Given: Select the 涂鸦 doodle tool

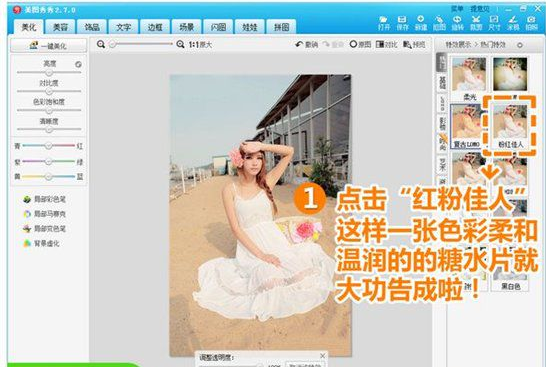Looking at the screenshot, I should tap(513, 23).
